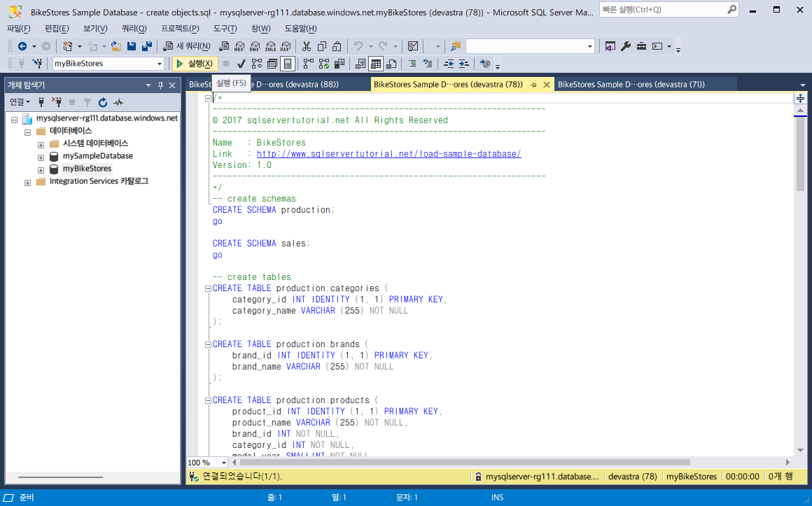Click the Query Options icon
Image resolution: width=812 pixels, height=506 pixels.
272,64
